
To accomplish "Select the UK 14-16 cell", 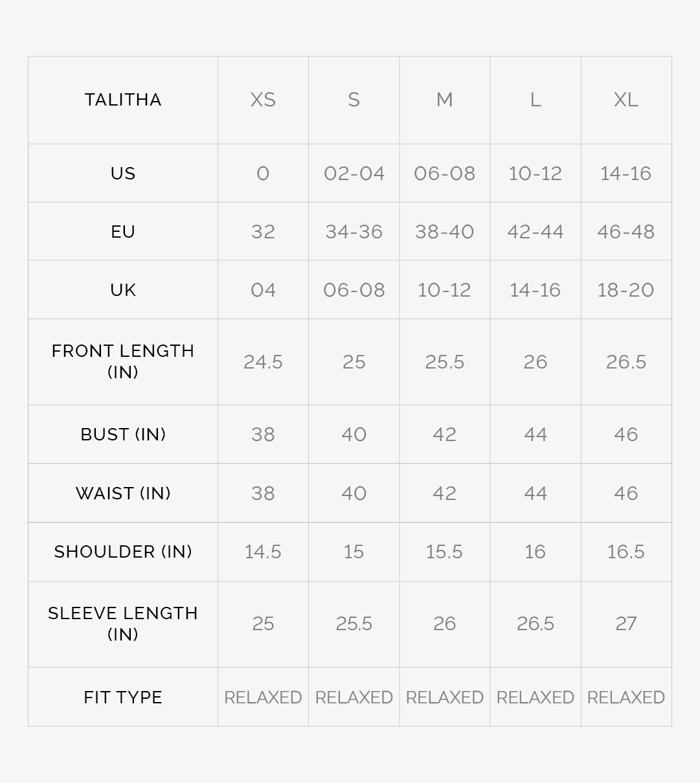I will [x=535, y=290].
